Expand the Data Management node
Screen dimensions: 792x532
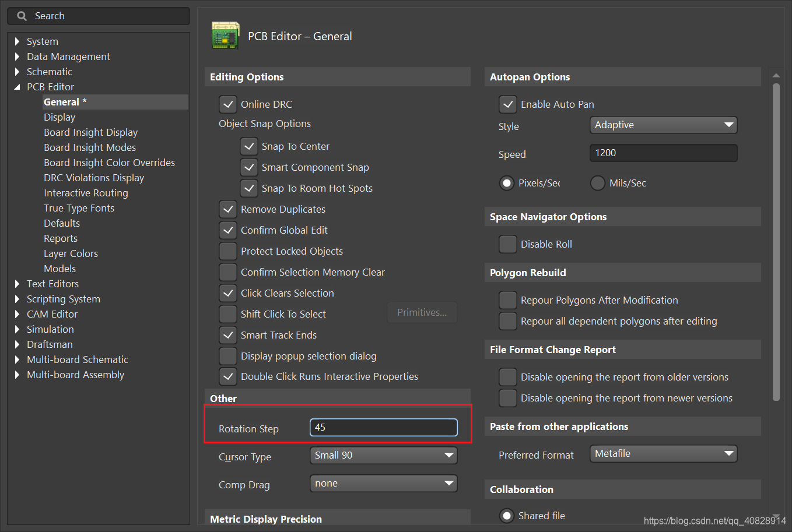17,57
